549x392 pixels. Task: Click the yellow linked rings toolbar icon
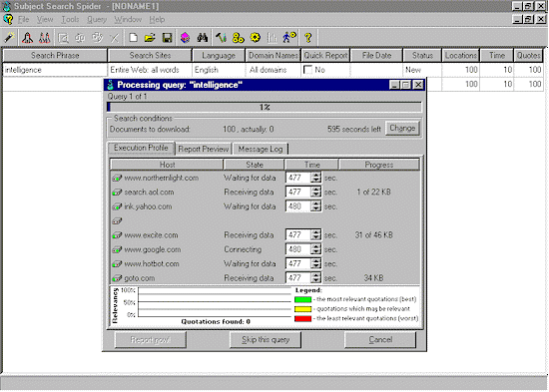tap(239, 38)
